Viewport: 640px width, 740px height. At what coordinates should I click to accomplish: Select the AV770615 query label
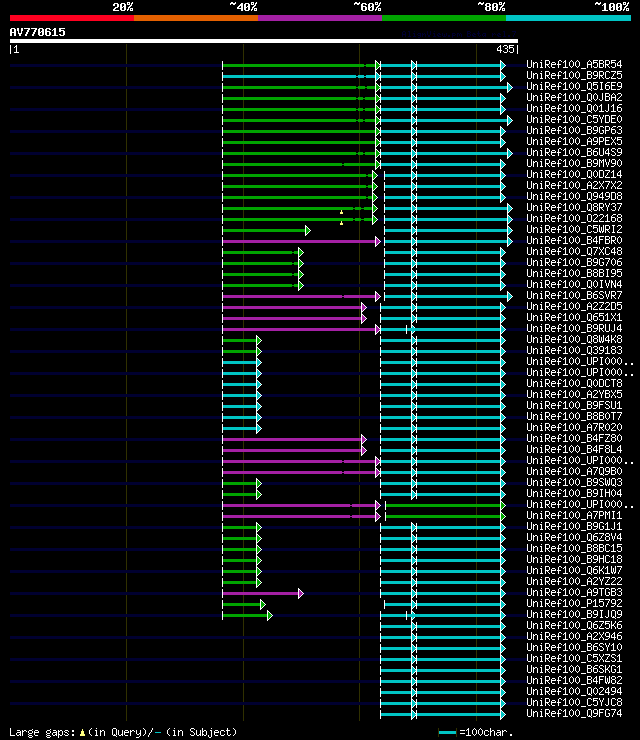click(x=37, y=32)
